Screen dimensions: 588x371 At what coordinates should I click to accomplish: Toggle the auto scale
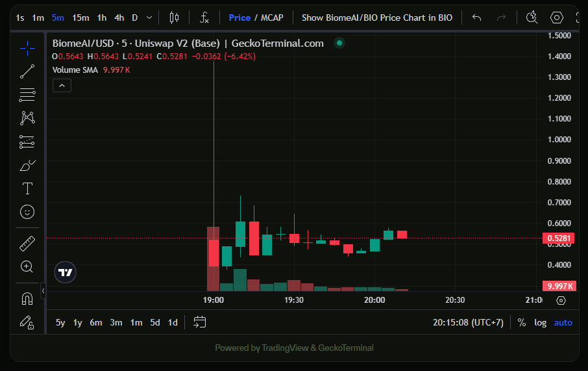[563, 322]
